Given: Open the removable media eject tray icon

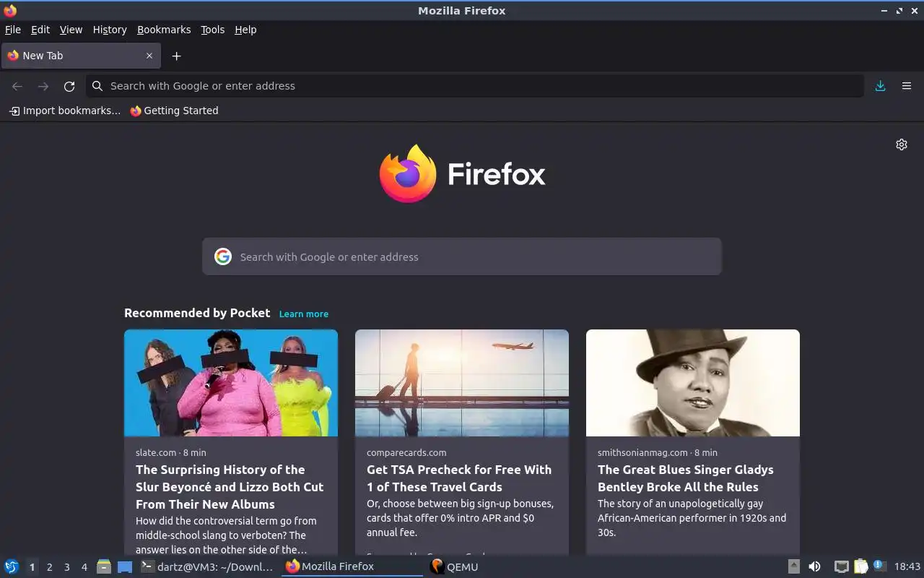Looking at the screenshot, I should 793,566.
